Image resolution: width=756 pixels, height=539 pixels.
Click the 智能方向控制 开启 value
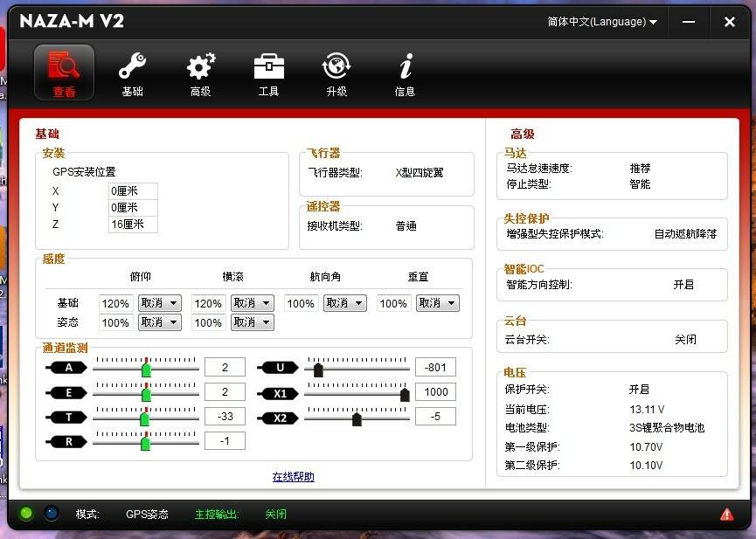683,285
